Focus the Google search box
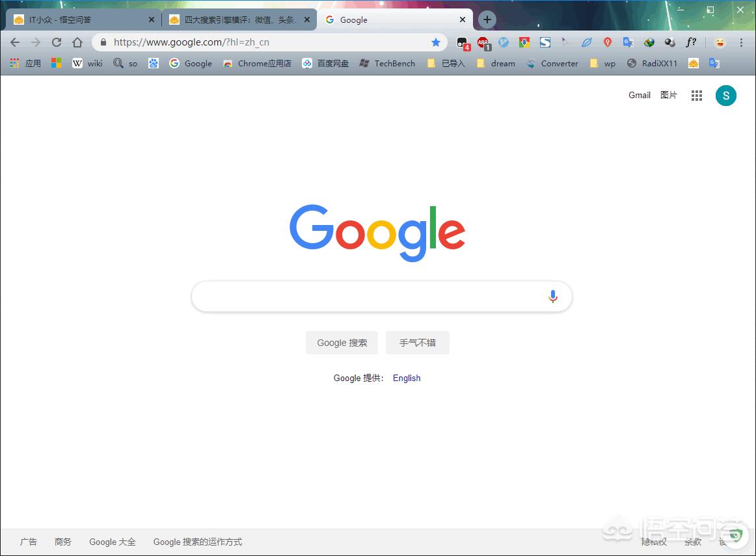756x556 pixels. (x=382, y=297)
